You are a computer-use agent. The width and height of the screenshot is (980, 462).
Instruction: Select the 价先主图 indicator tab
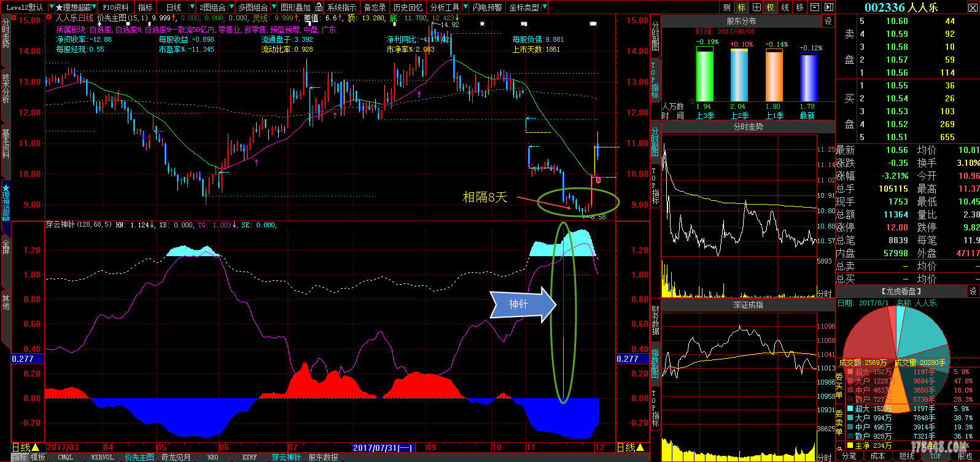[139, 457]
